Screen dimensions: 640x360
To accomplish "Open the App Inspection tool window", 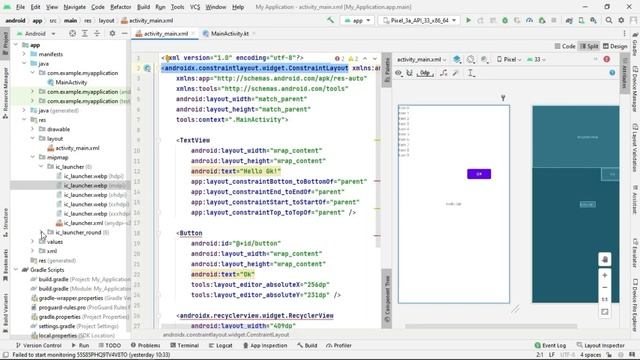I will coord(265,345).
